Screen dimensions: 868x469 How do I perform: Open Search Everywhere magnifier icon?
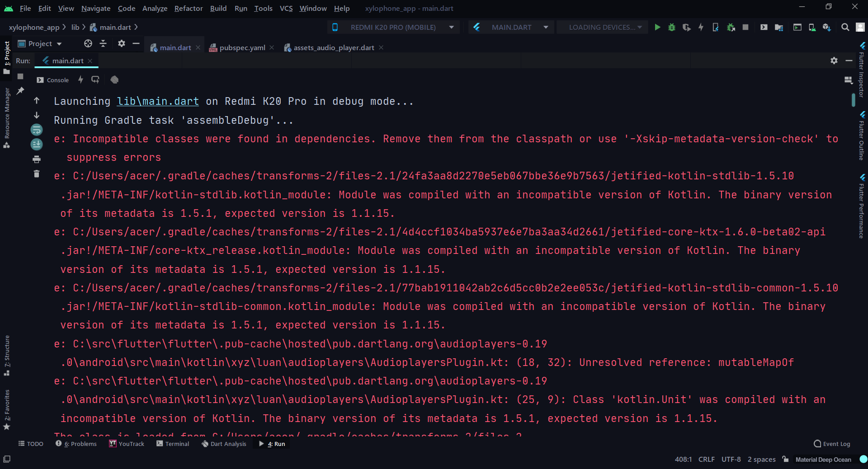click(845, 28)
